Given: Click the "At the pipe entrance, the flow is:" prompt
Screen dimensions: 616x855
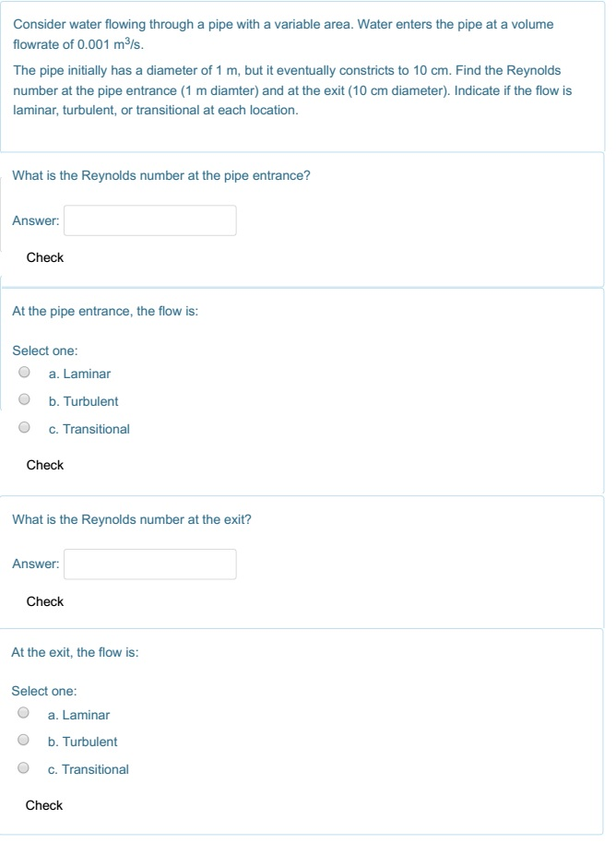Looking at the screenshot, I should pos(105,312).
